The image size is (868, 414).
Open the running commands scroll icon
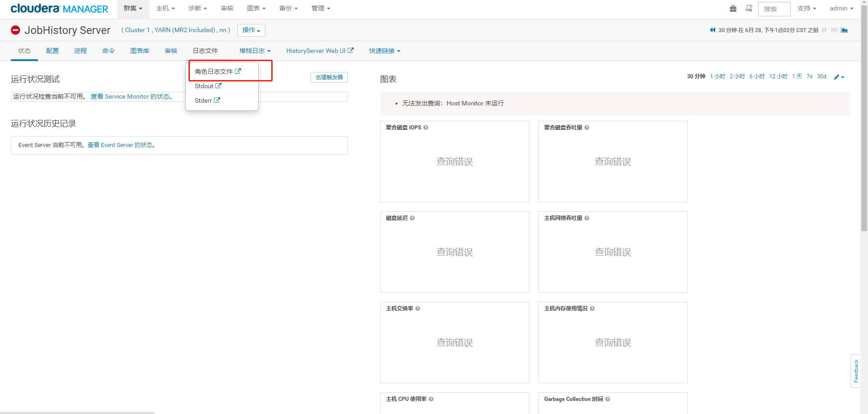coord(749,9)
